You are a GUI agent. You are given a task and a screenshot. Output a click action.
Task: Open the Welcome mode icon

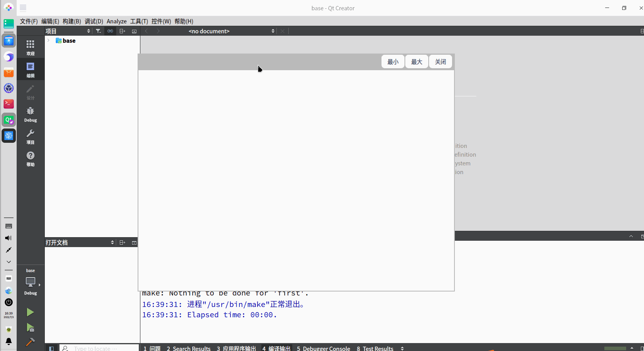pos(31,47)
